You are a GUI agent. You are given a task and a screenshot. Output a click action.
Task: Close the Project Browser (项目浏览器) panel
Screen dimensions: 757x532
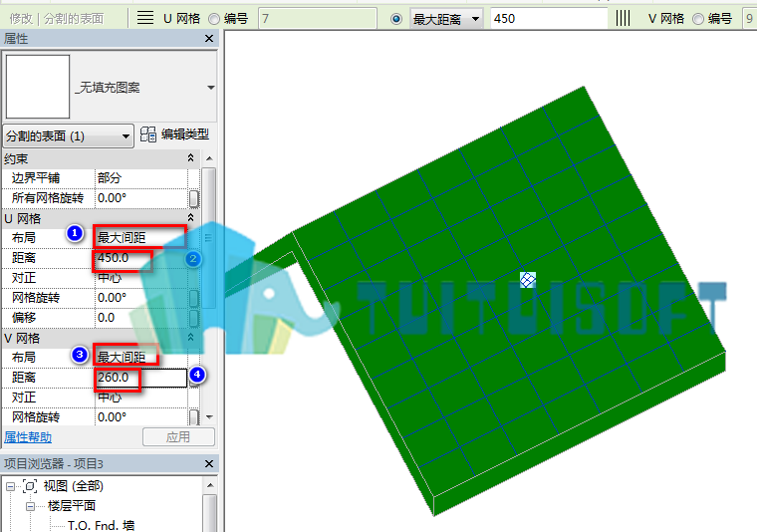[x=209, y=464]
